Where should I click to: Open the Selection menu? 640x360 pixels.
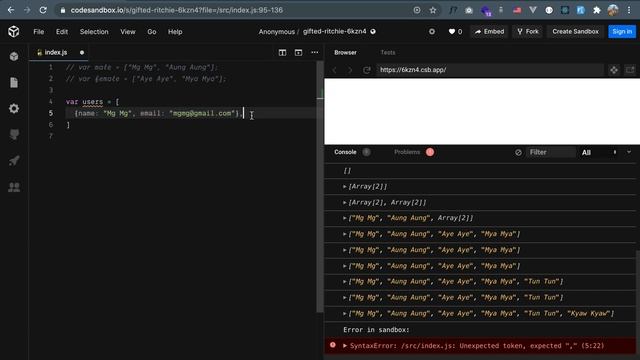pyautogui.click(x=94, y=31)
